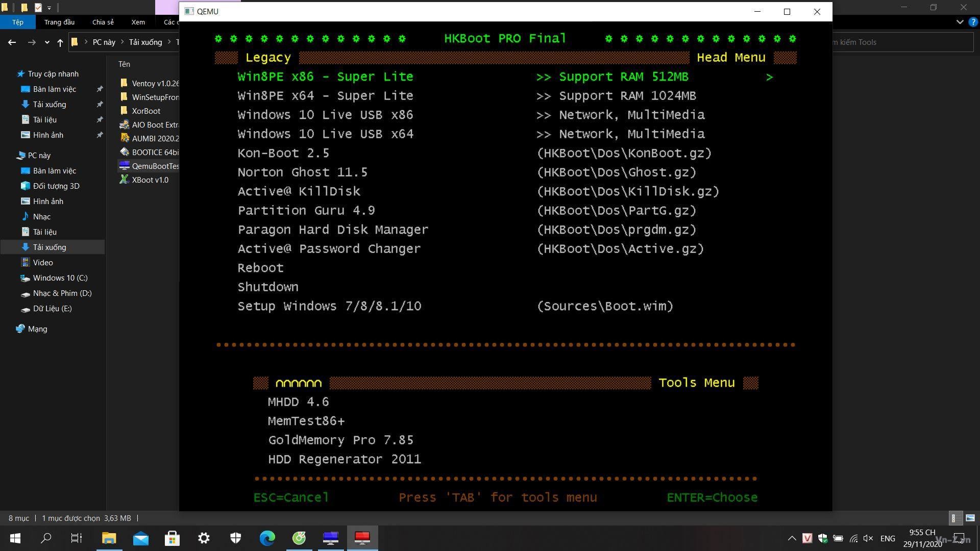
Task: Go back in File Explorer
Action: point(12,42)
